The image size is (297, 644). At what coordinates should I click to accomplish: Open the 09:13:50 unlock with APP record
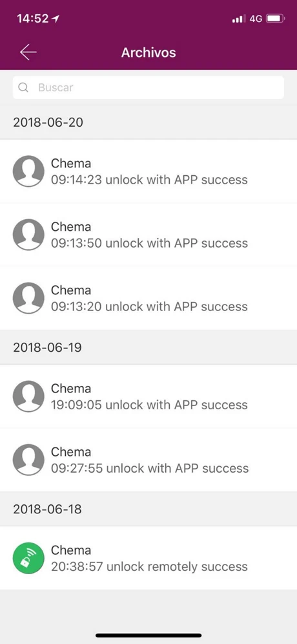coord(148,235)
